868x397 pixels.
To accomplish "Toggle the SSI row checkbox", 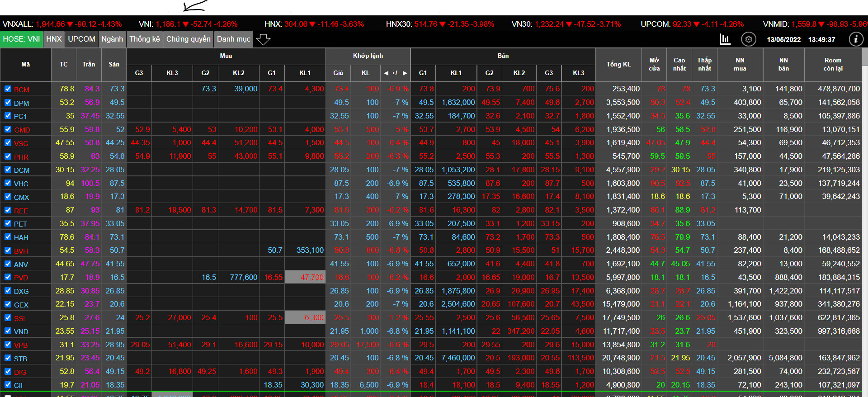I will (8, 318).
